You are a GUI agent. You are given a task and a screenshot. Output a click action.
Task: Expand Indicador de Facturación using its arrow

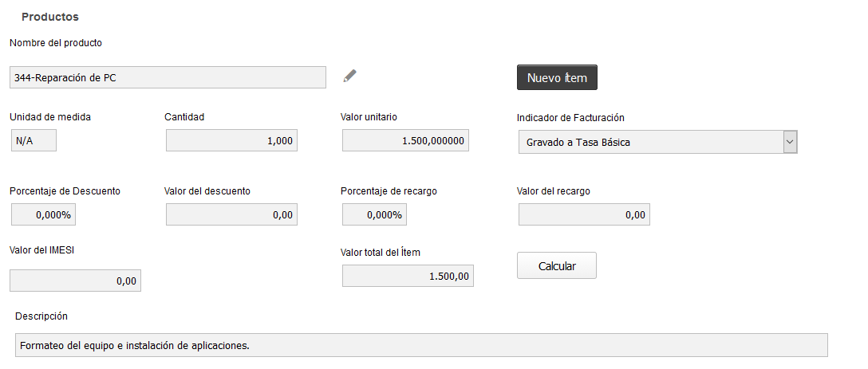(791, 142)
